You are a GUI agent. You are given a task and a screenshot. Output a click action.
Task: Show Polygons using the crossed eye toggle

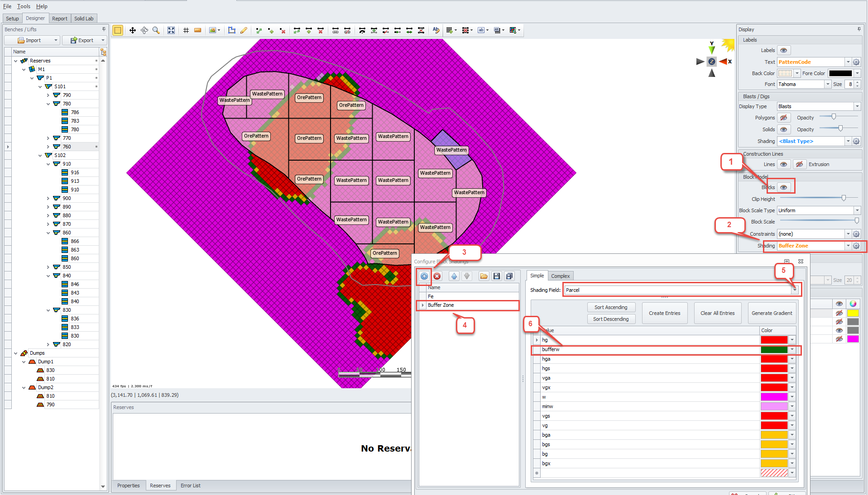tap(784, 118)
